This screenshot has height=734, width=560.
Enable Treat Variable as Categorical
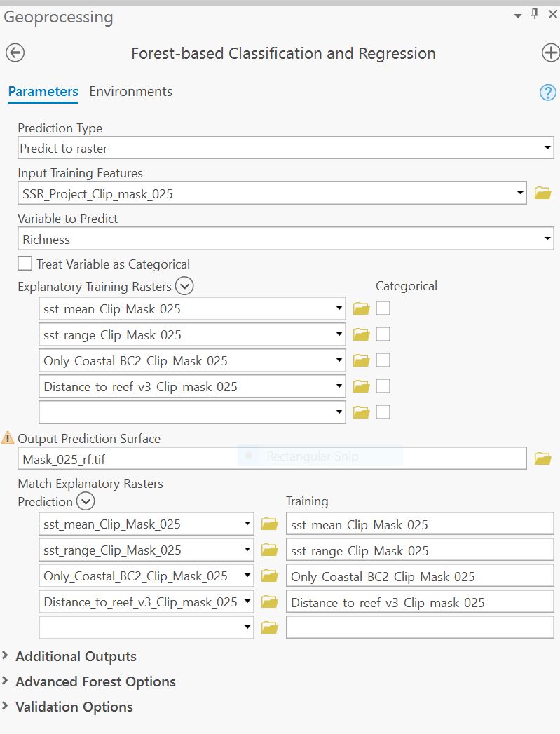[x=25, y=264]
